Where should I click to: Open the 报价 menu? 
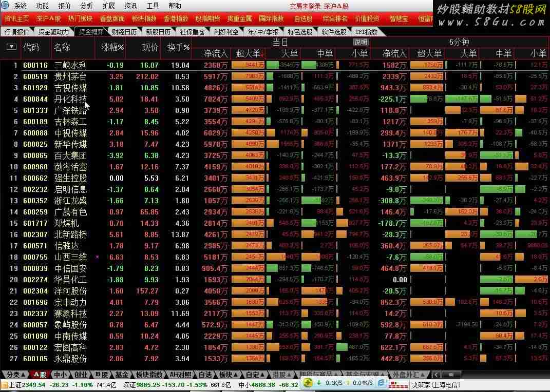pos(64,6)
